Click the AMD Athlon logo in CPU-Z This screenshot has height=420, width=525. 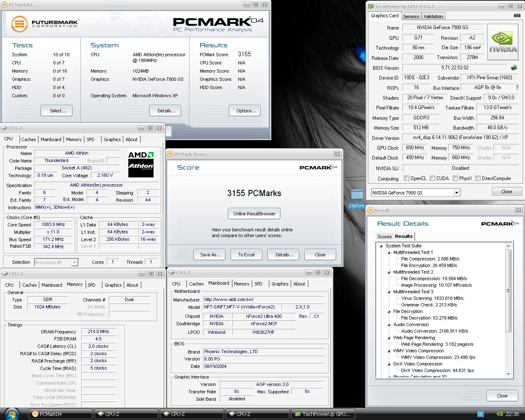pyautogui.click(x=140, y=164)
